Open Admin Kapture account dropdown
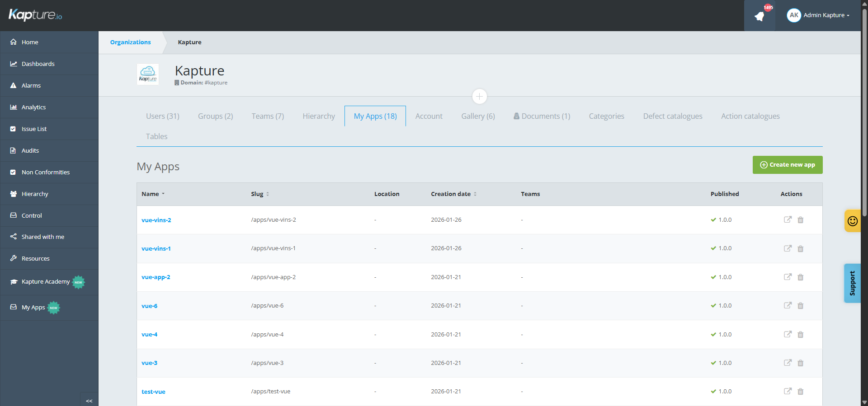 818,15
